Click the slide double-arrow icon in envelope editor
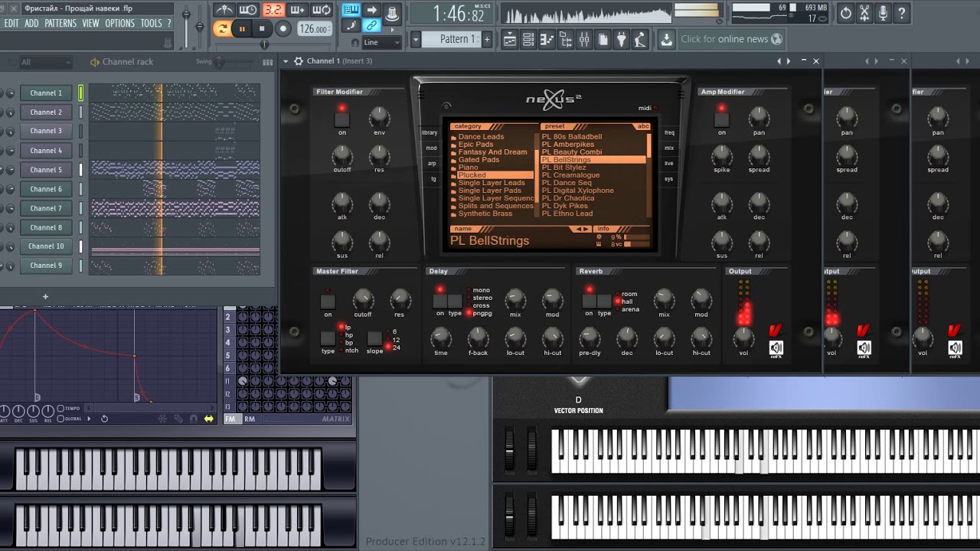This screenshot has height=551, width=980. click(x=208, y=419)
